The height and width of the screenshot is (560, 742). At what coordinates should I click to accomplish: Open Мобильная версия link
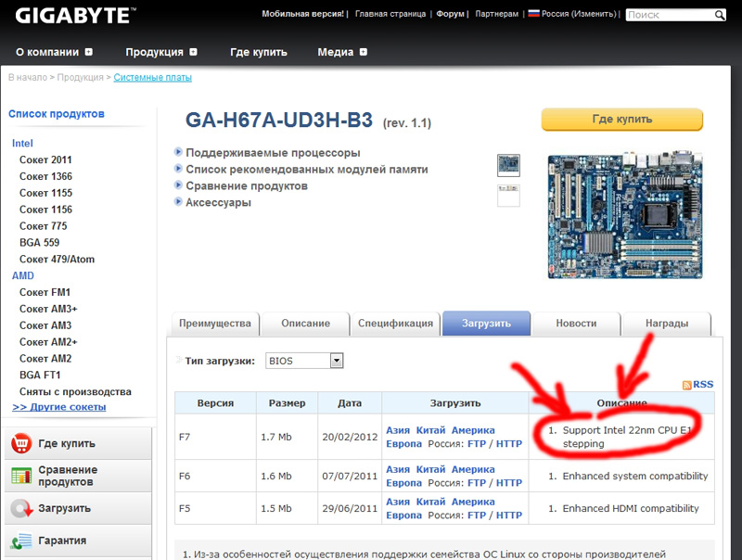coord(303,14)
